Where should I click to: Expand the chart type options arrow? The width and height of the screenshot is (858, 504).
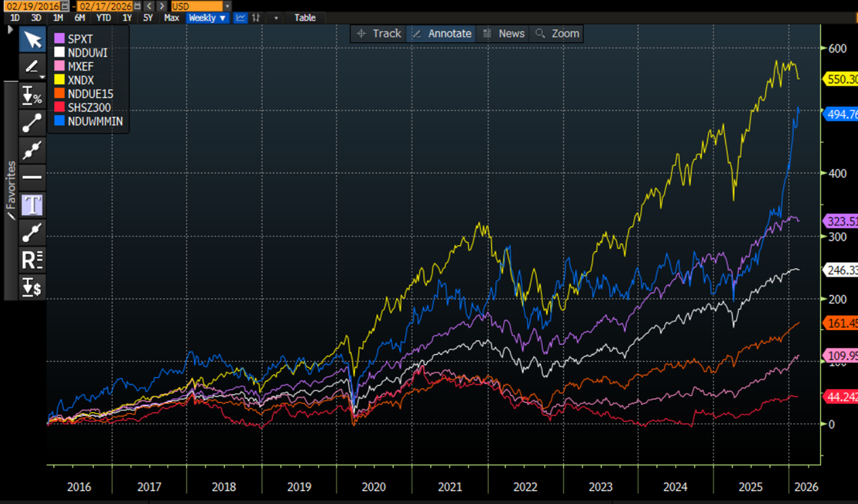276,18
